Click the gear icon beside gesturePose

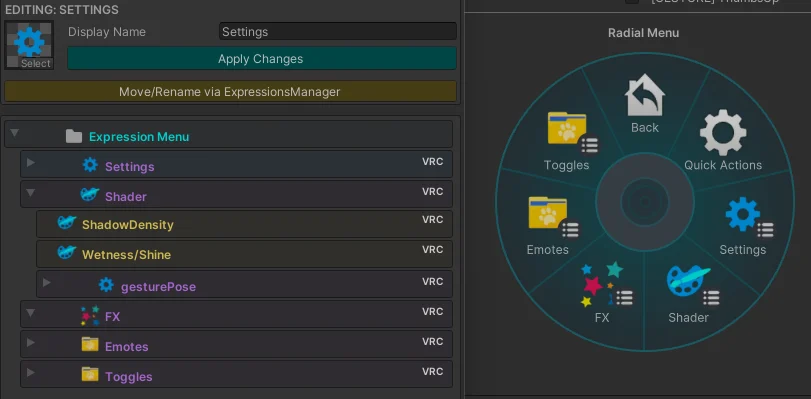tap(106, 285)
